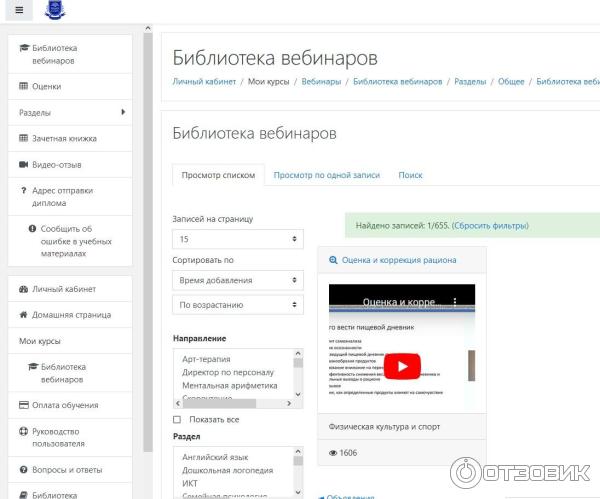This screenshot has width=600, height=499.
Task: Open Разделы breadcrumb link
Action: pos(470,82)
